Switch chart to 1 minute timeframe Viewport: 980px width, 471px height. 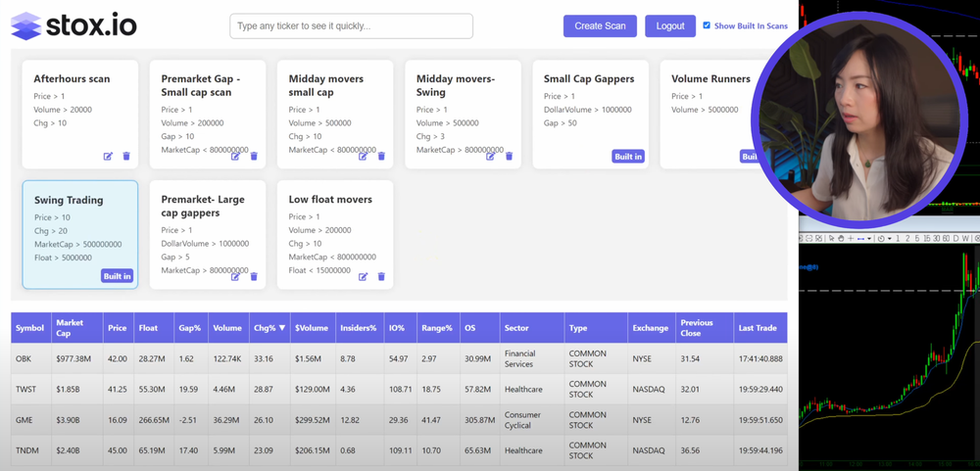point(898,239)
